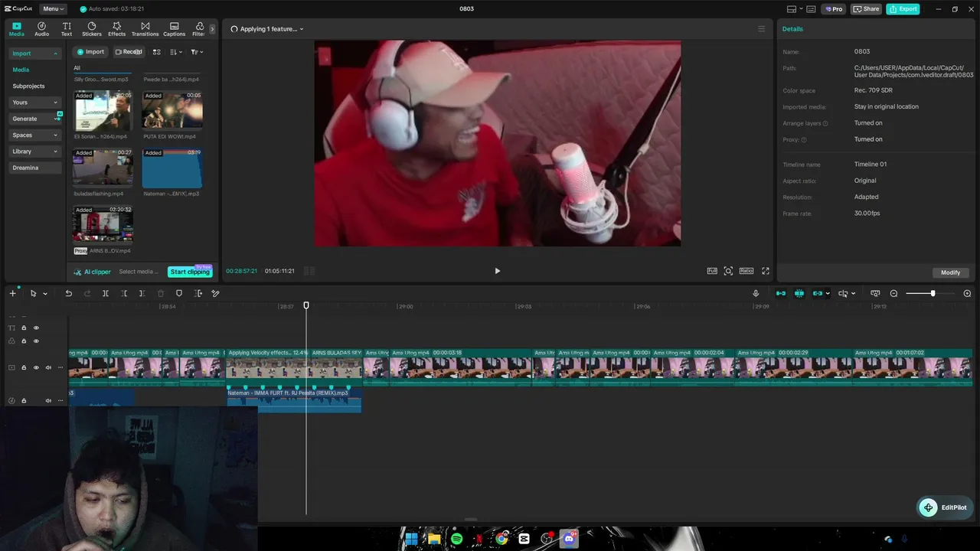Open Chrome from the taskbar
The image size is (980, 551).
pyautogui.click(x=501, y=539)
